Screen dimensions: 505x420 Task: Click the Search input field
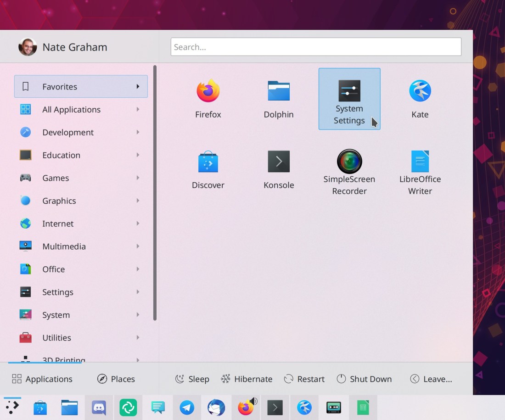[316, 47]
